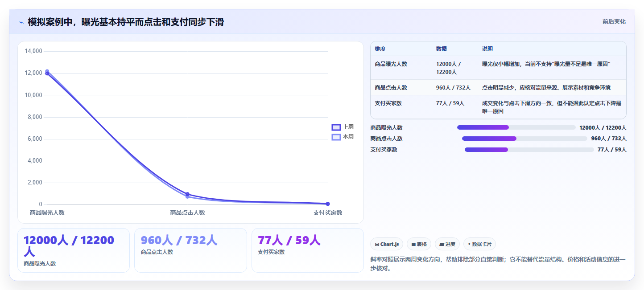Image resolution: width=644 pixels, height=290 pixels.
Task: Click the chart point at 商品点击人数
Action: 187,195
